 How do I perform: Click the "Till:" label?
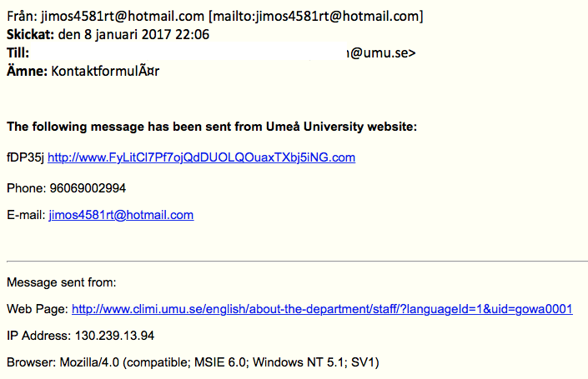pos(18,52)
